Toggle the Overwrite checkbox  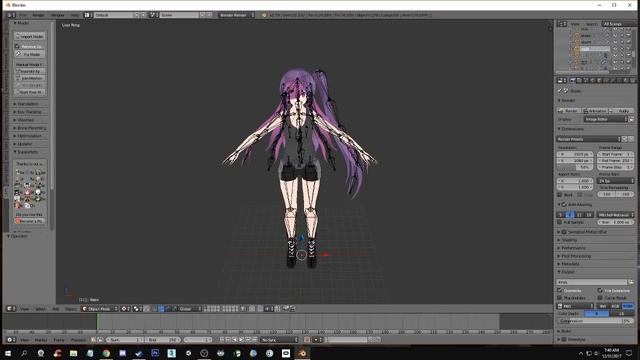point(560,290)
